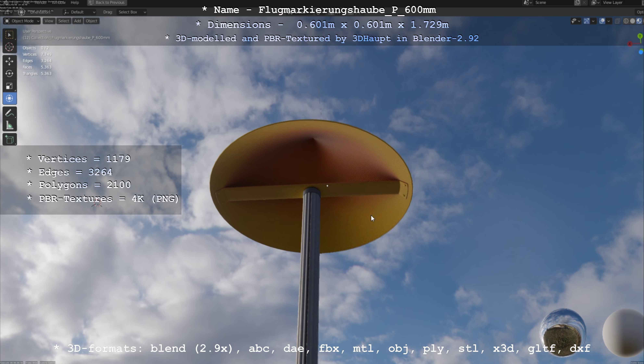
Task: Open the Object menu
Action: tap(91, 21)
